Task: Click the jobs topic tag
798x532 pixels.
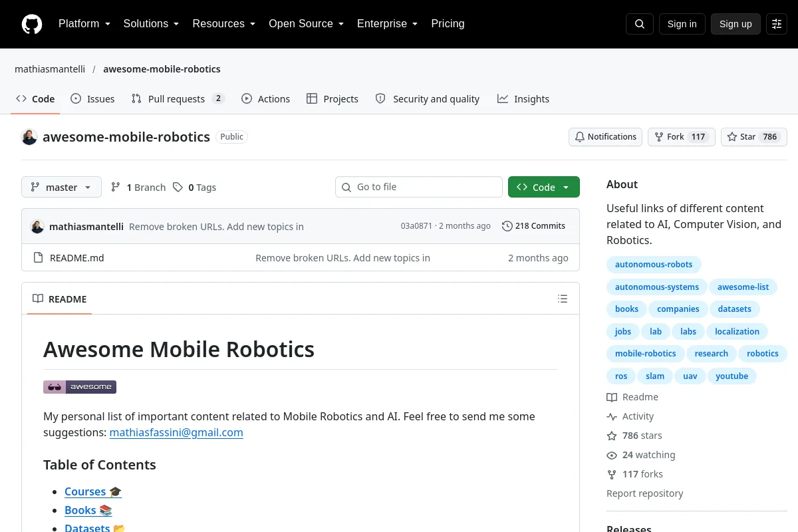Action: point(623,332)
